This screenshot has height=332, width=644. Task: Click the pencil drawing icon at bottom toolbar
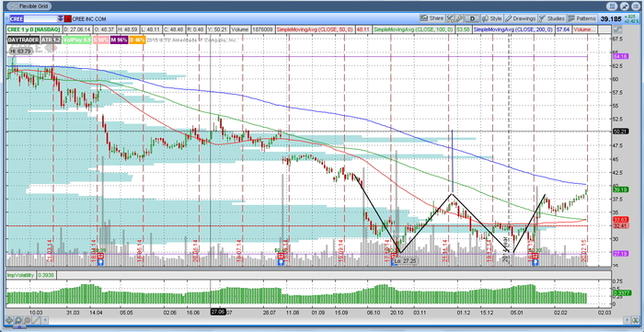(x=36, y=321)
